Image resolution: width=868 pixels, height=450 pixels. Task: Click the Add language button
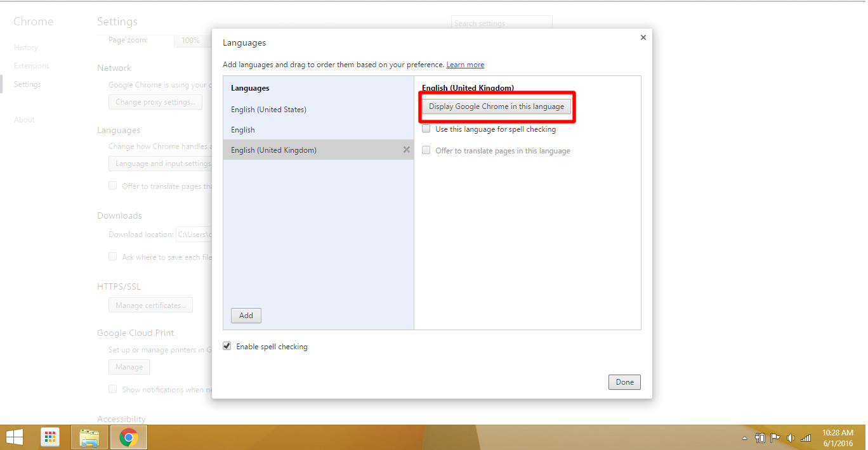coord(246,316)
